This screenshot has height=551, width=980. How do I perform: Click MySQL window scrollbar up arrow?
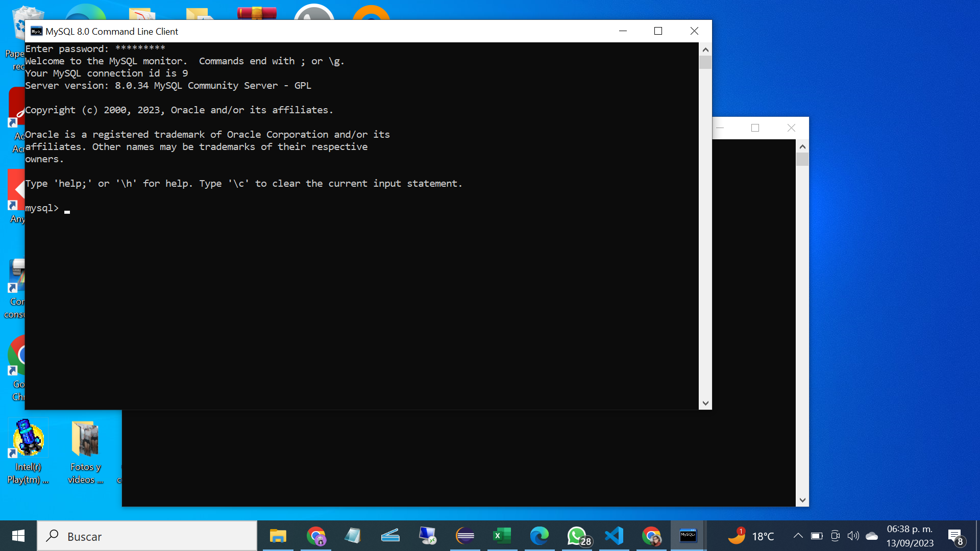705,49
